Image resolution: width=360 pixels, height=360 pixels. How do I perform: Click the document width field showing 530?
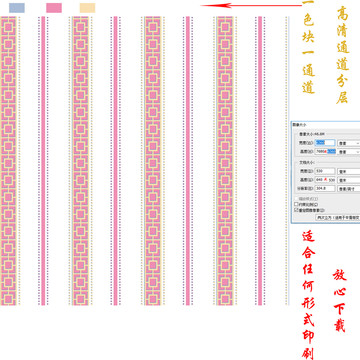tap(325, 171)
